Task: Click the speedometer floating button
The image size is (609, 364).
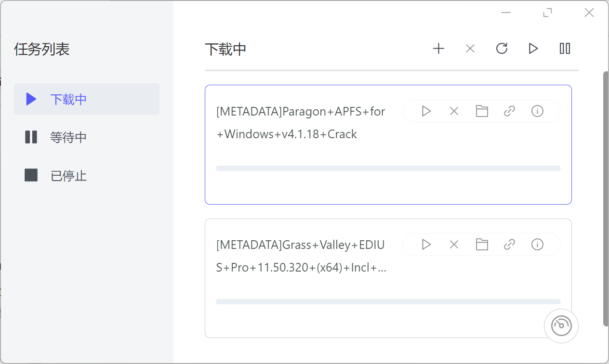Action: coord(561,326)
